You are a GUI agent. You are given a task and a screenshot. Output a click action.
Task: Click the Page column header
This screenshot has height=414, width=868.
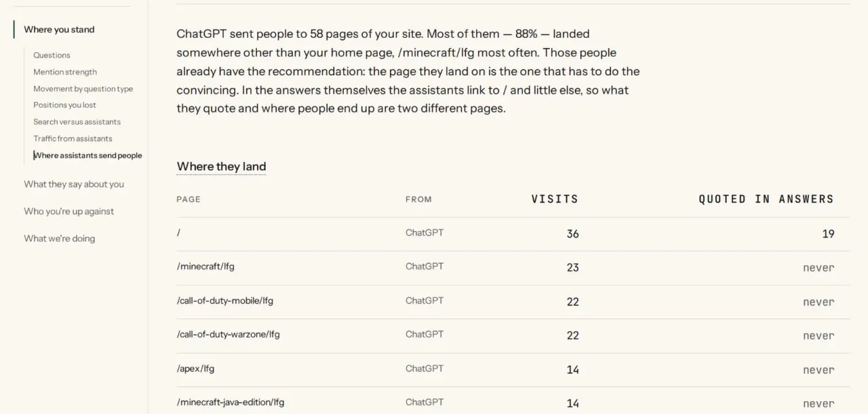(189, 199)
